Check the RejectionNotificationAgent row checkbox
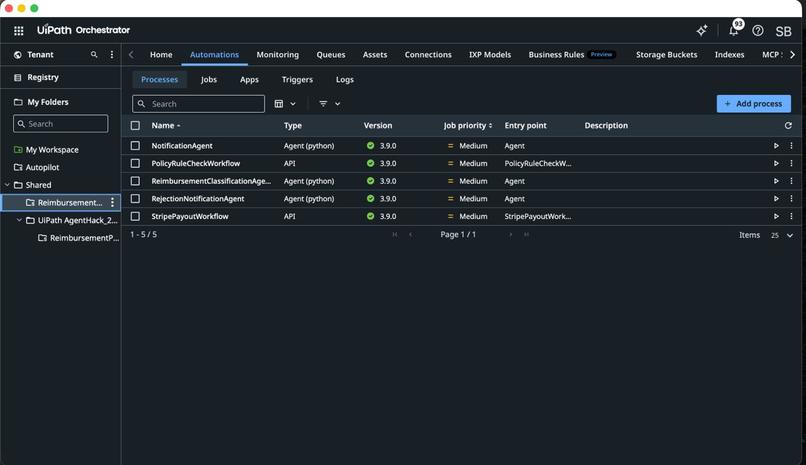Screen dimensions: 806x465 (x=135, y=199)
